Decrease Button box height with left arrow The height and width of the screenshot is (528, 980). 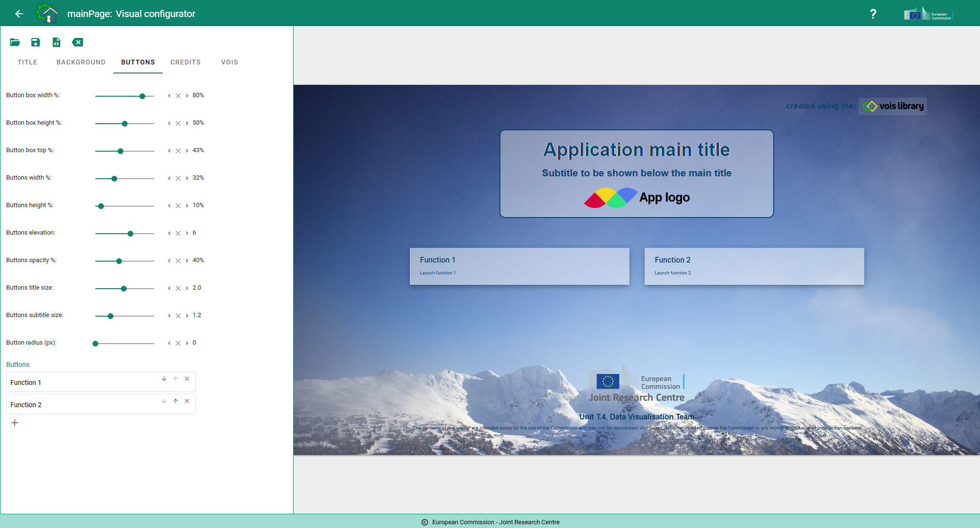(169, 123)
